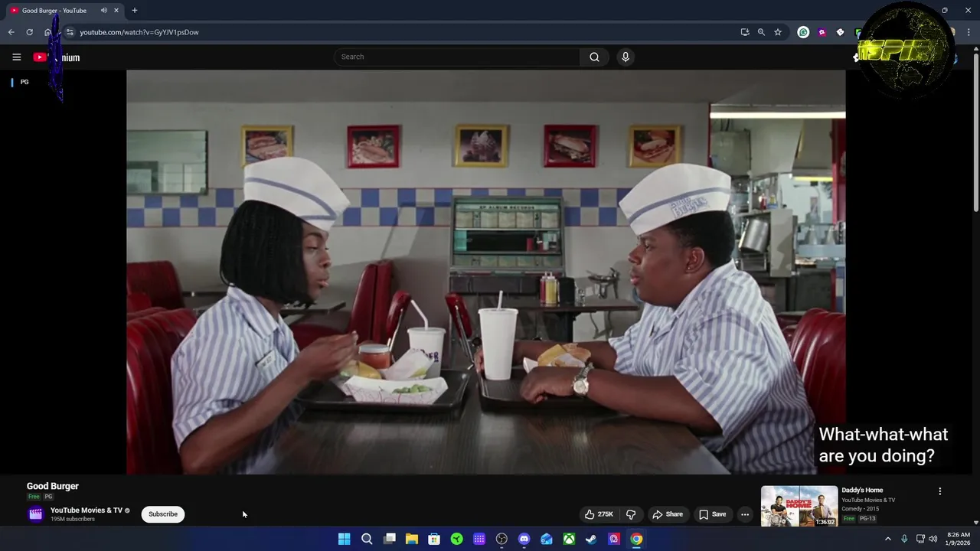Show hidden icons tray chevron
The width and height of the screenshot is (980, 551).
click(x=888, y=539)
